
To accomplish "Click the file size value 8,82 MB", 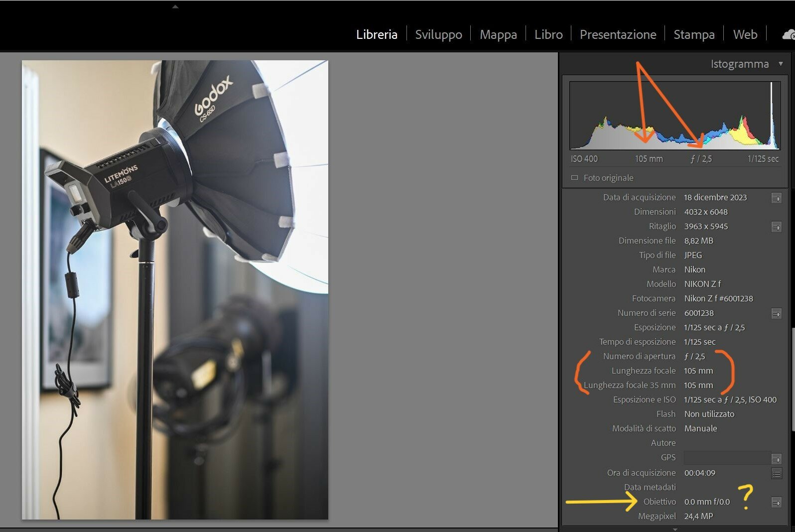I will pos(698,241).
